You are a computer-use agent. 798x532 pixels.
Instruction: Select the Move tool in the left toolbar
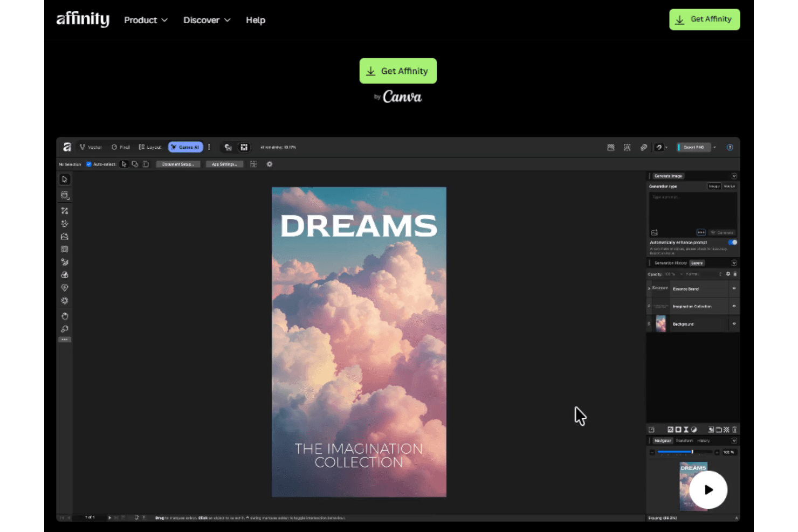pos(65,179)
